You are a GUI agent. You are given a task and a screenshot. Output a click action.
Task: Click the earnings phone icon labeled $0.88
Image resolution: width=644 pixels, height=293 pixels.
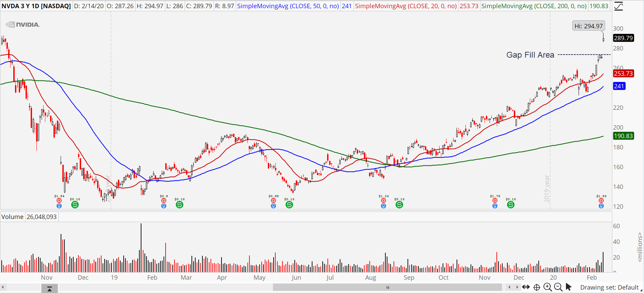point(273,201)
